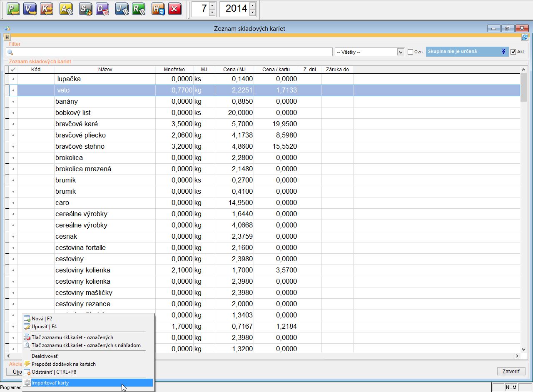533x392 pixels.
Task: Open the blue V toolbar module
Action: 30,9
